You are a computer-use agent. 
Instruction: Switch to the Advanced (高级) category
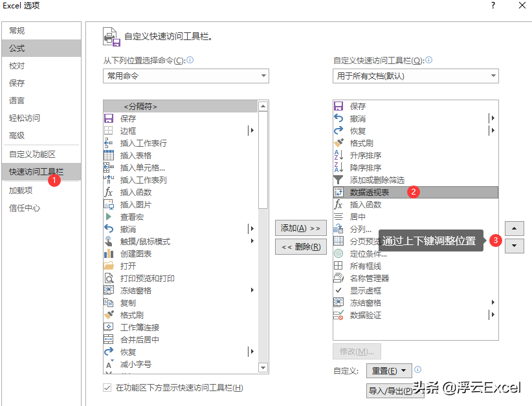tap(41, 136)
